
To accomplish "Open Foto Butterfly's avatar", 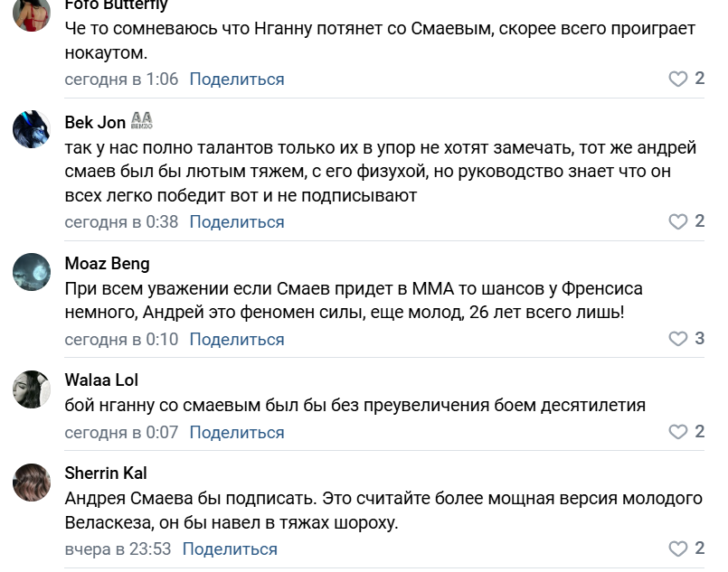I will 32,13.
